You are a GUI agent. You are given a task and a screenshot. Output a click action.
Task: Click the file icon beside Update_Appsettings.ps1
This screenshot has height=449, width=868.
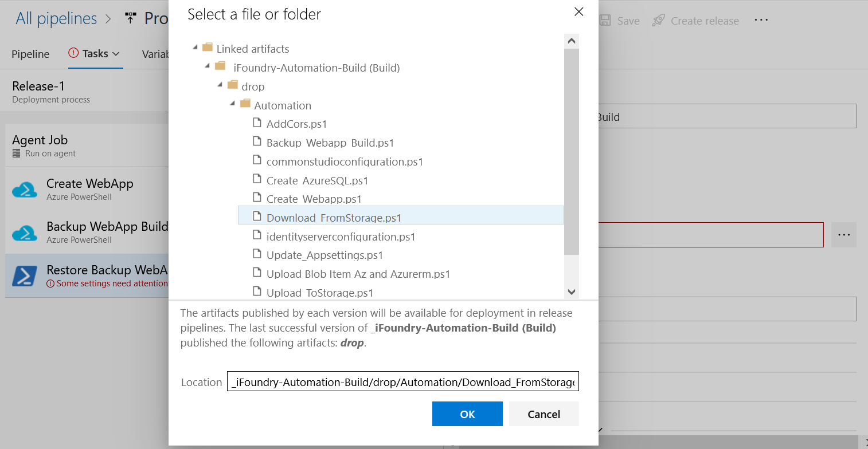tap(257, 254)
